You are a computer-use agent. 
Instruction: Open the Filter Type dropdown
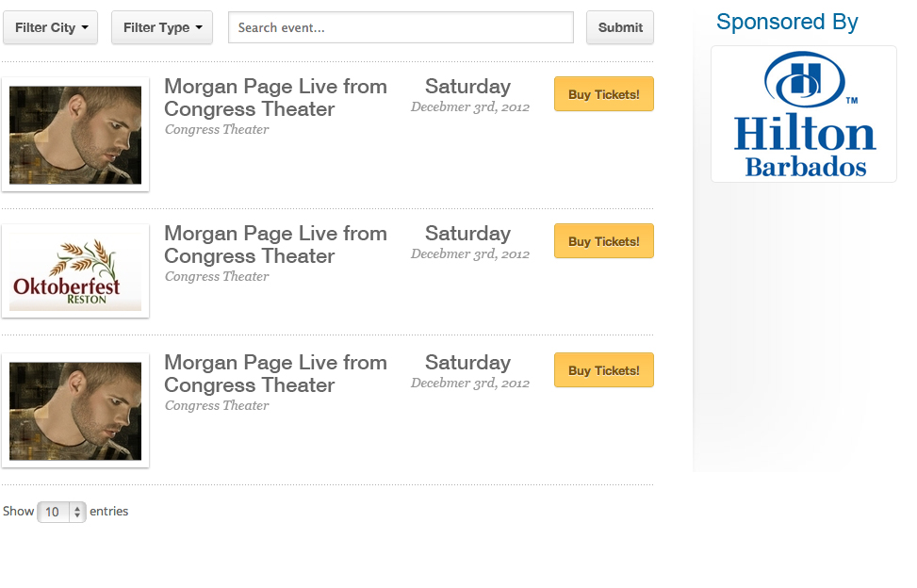click(x=162, y=27)
